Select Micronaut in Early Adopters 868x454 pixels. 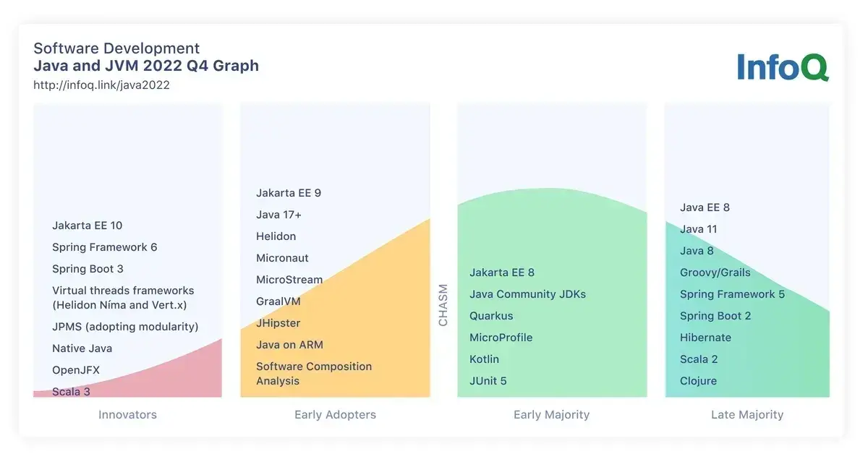pyautogui.click(x=282, y=258)
